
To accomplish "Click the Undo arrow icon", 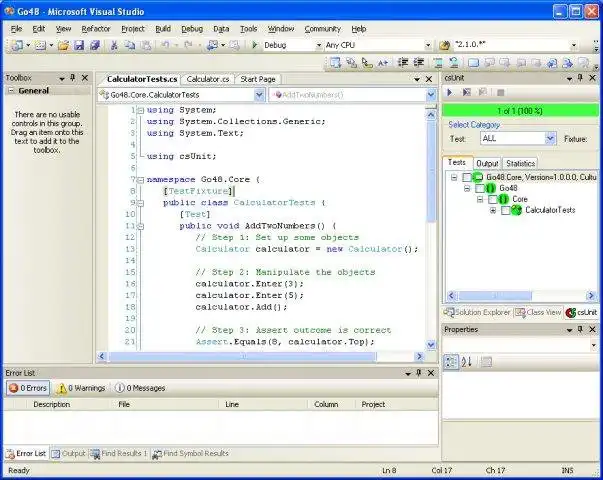I will (x=165, y=45).
